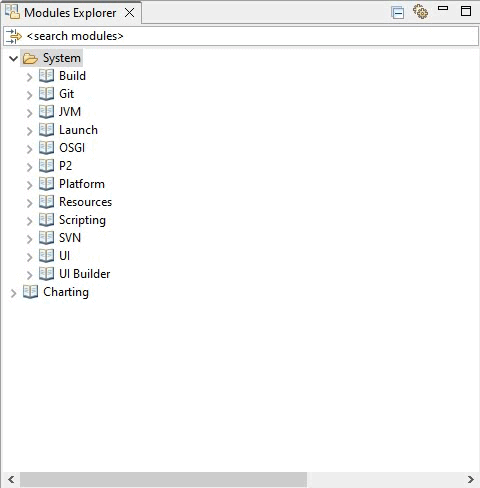Open the gear settings icon in toolbar
Viewport: 480px width, 488px height.
(x=420, y=12)
